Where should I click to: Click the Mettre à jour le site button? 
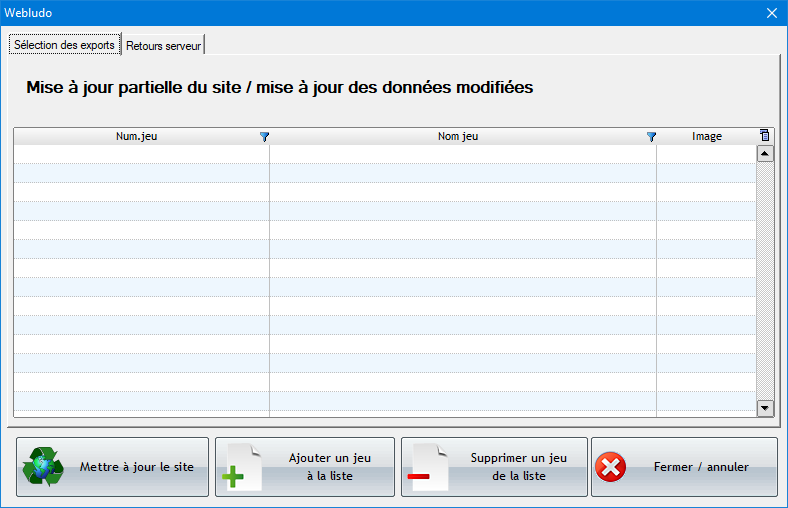pos(113,467)
